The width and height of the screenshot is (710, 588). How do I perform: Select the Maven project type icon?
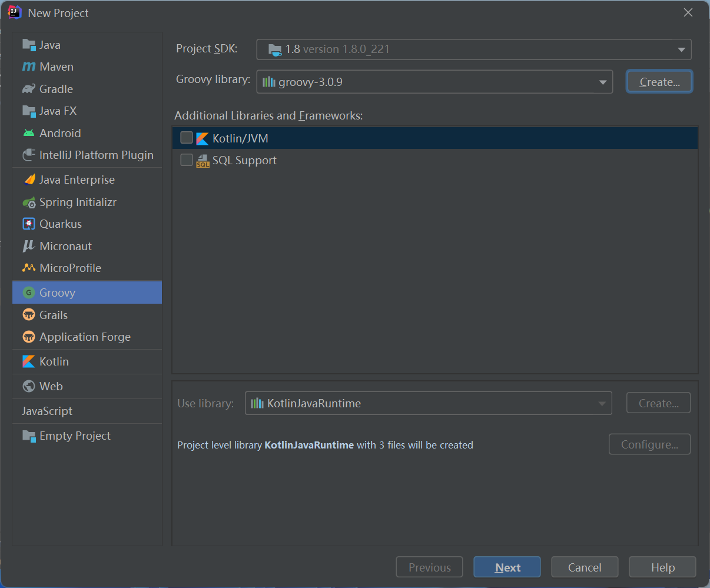(x=29, y=67)
